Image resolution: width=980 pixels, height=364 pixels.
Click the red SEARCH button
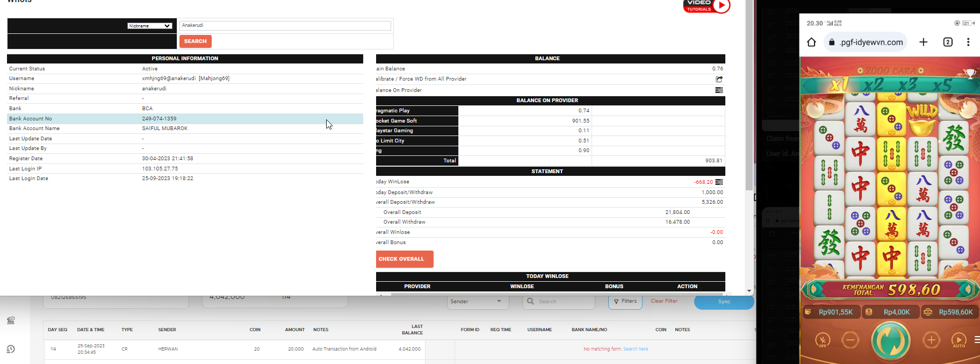195,41
